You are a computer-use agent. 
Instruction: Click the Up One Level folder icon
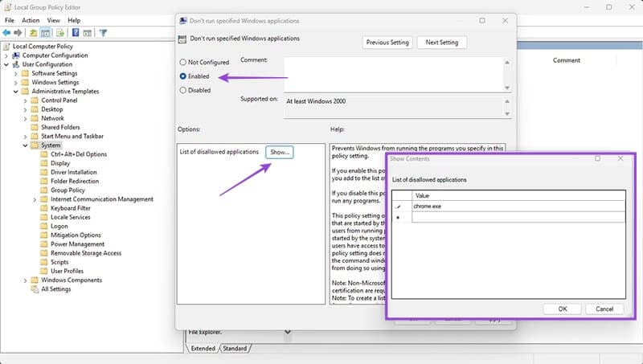pyautogui.click(x=34, y=33)
